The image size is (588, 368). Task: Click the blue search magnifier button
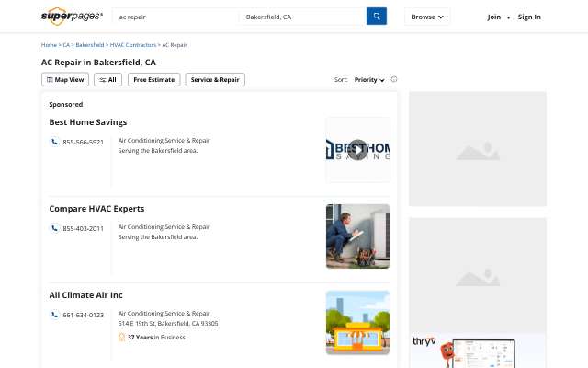point(376,17)
